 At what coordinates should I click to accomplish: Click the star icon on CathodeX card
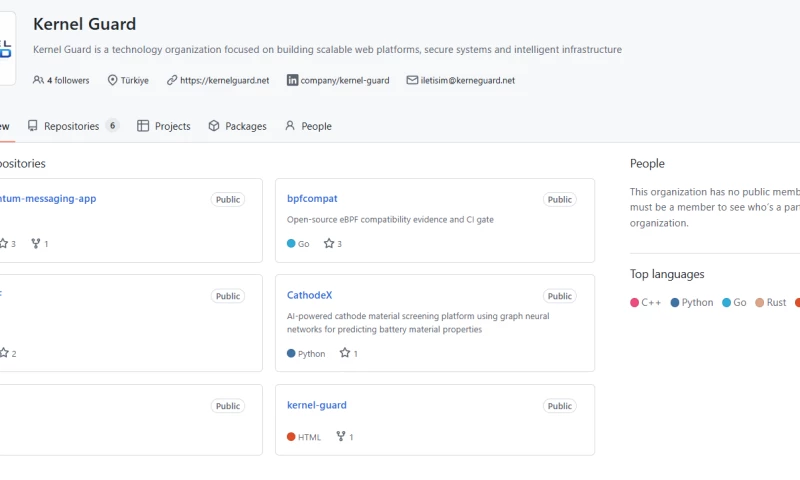pyautogui.click(x=345, y=353)
